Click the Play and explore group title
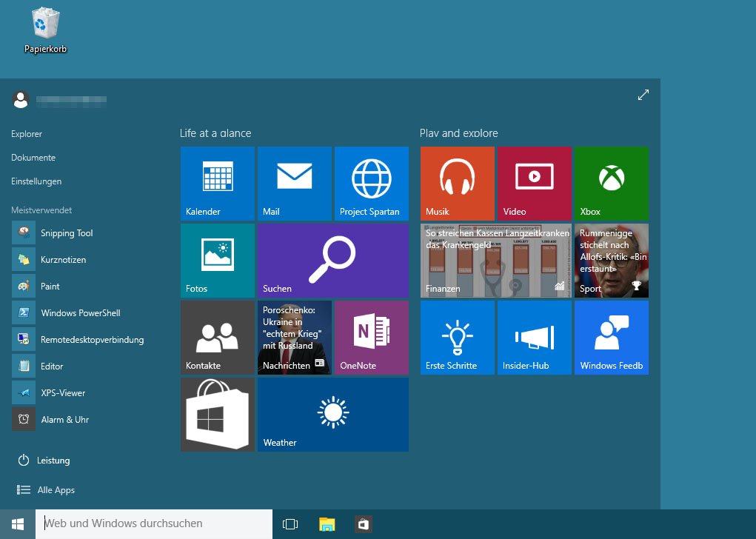 (x=459, y=133)
